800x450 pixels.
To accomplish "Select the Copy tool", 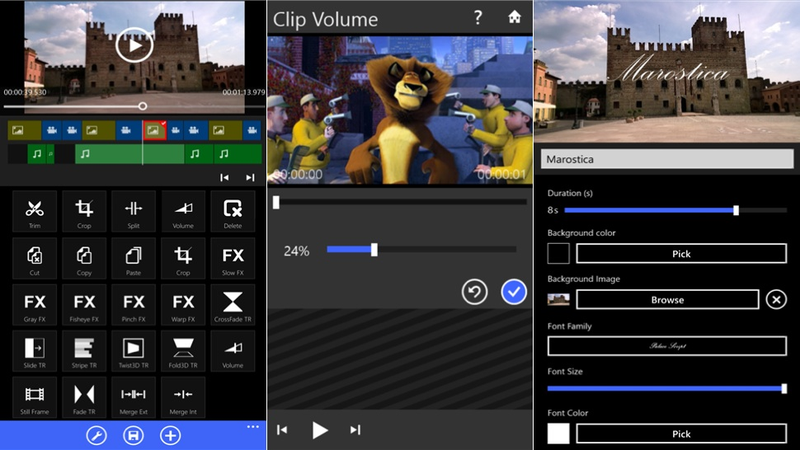I will tap(84, 258).
